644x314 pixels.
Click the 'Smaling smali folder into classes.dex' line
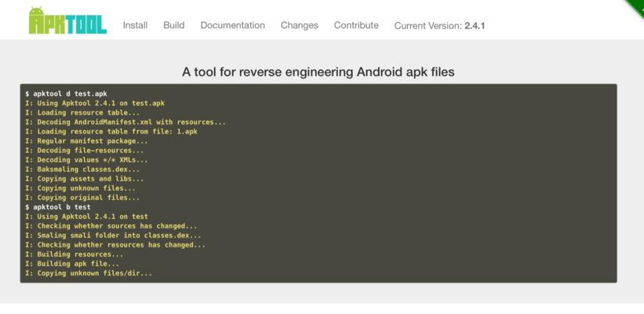(113, 235)
